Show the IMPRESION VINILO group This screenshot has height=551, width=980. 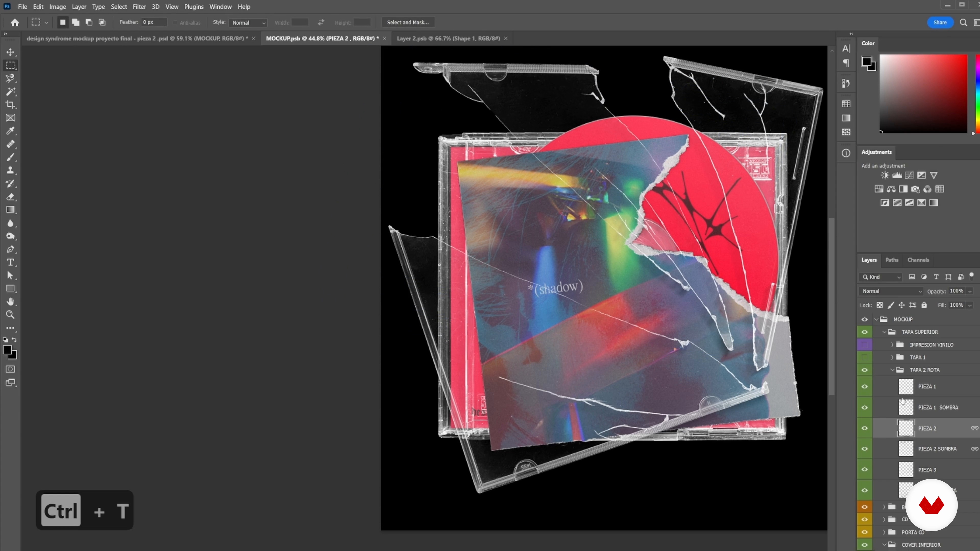click(x=864, y=345)
